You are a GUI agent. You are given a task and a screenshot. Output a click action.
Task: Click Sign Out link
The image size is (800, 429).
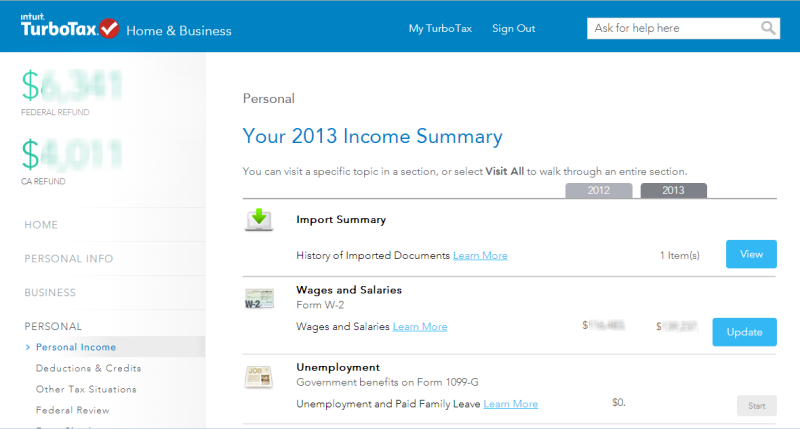click(x=513, y=29)
